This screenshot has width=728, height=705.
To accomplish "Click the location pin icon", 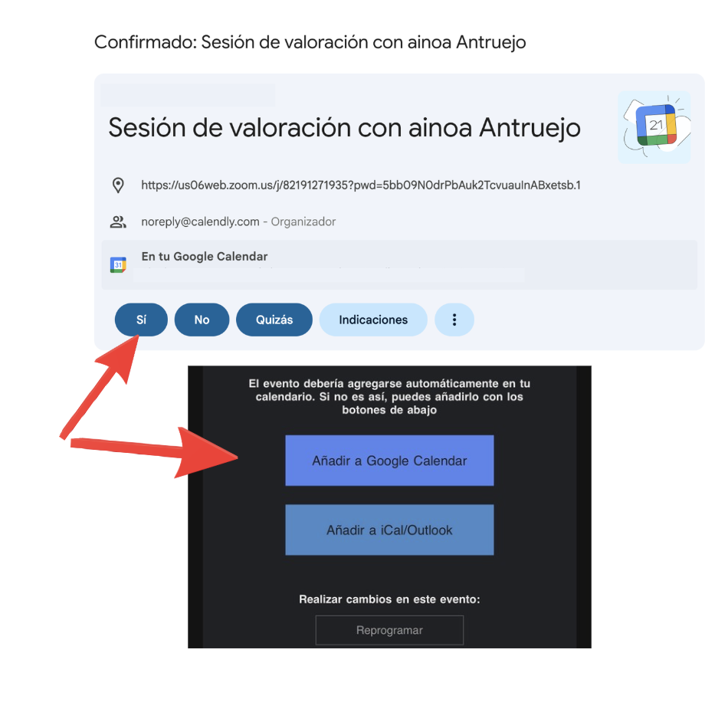I will [118, 185].
